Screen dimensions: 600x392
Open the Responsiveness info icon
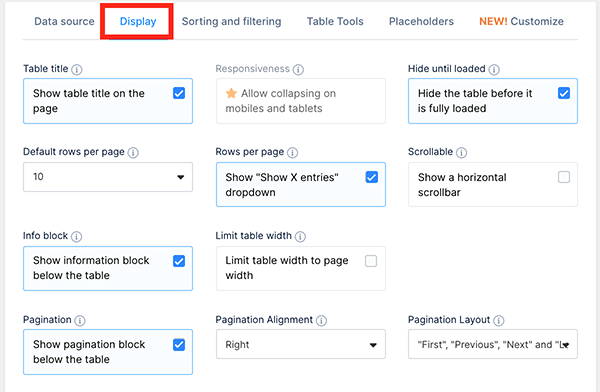coord(298,69)
